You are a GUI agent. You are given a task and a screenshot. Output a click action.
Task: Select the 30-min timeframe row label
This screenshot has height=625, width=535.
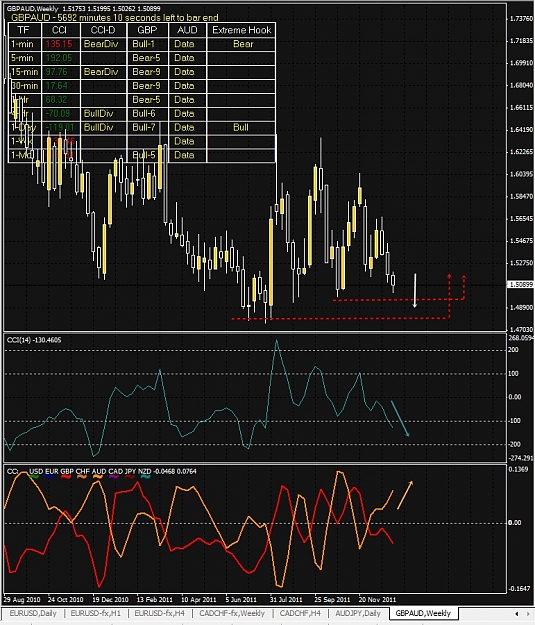24,86
